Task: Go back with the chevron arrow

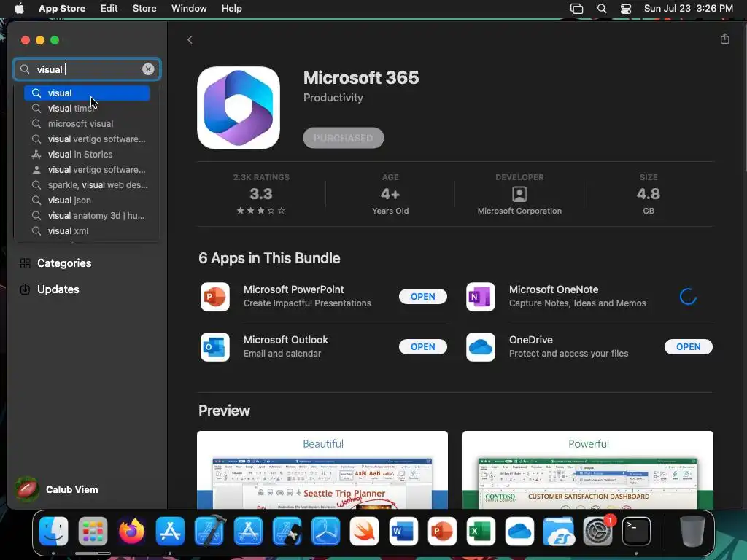Action: 190,39
